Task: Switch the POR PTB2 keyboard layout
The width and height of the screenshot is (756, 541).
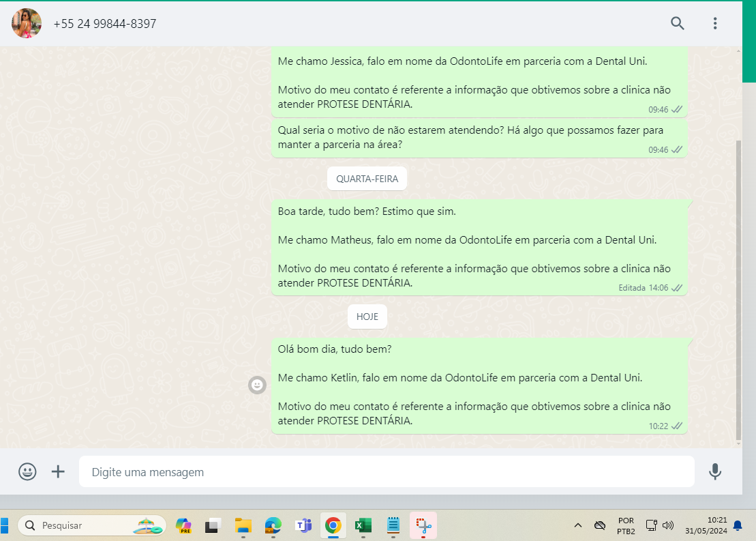Action: coord(626,526)
